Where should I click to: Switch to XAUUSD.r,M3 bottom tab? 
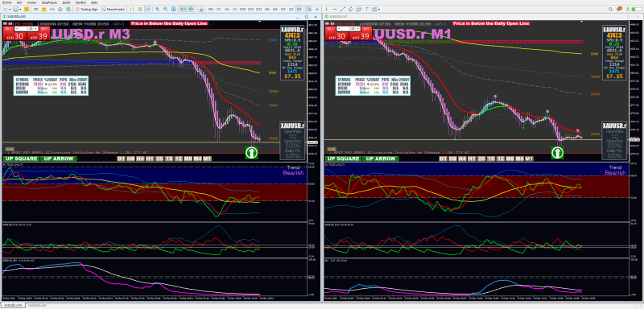click(x=12, y=306)
